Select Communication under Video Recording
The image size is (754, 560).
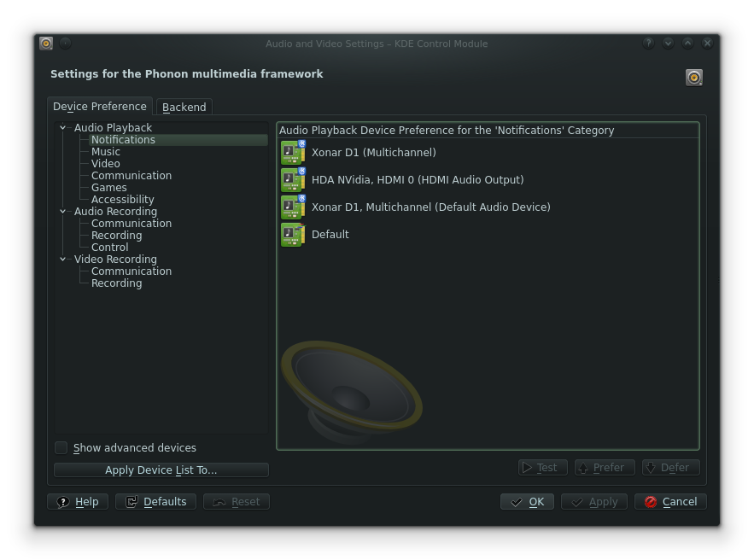(x=132, y=271)
